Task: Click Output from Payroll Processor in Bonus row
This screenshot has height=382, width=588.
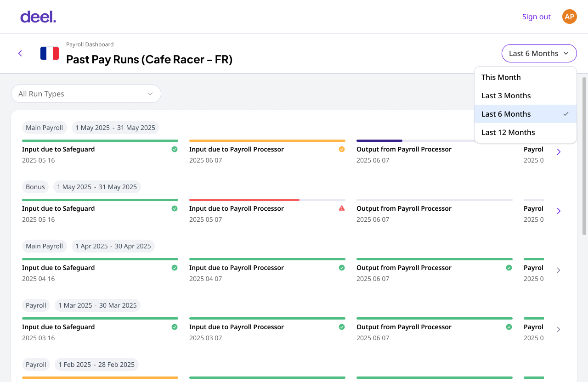Action: [404, 208]
